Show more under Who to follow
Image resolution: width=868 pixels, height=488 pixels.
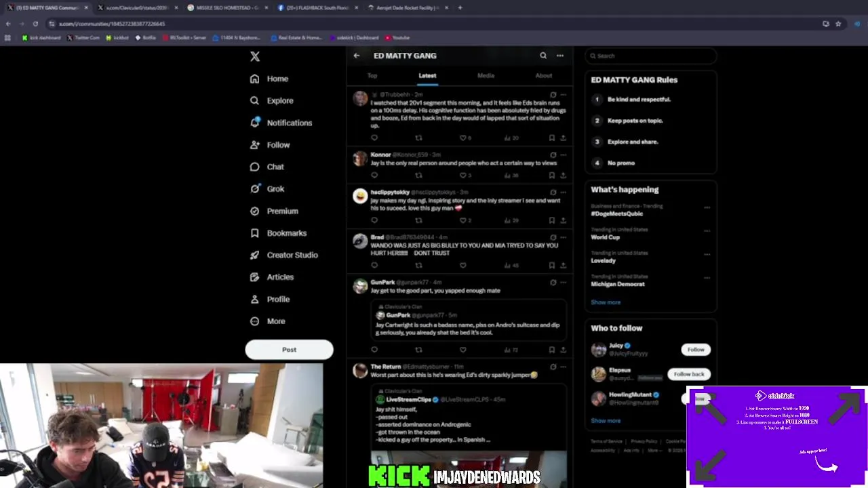click(606, 421)
